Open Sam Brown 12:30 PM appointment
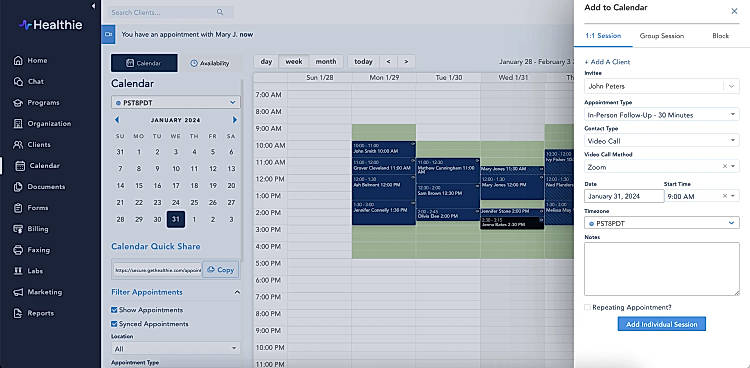 (x=448, y=195)
